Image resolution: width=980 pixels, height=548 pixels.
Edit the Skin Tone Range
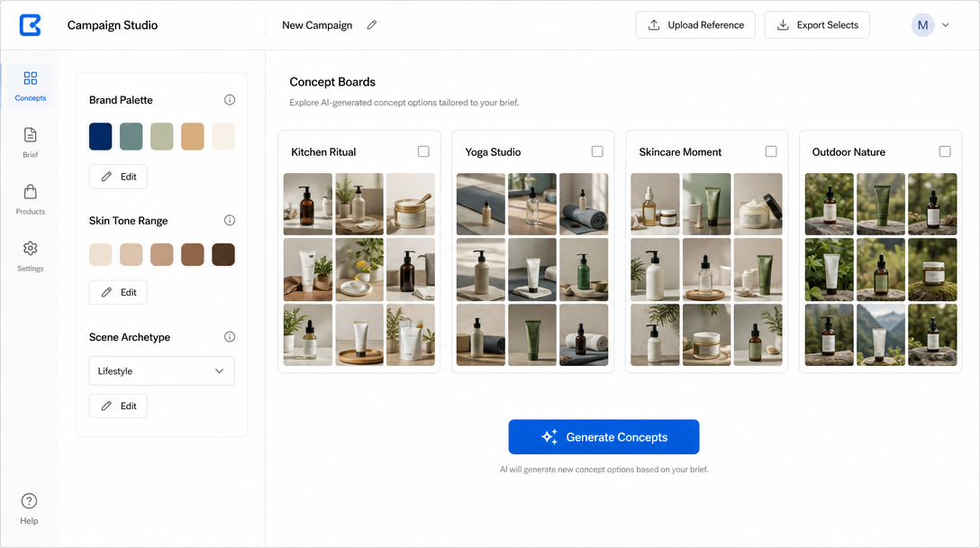coord(118,292)
